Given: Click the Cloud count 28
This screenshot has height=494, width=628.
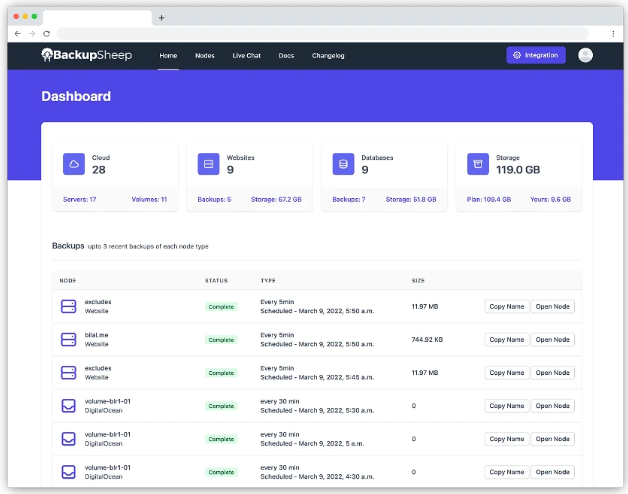Looking at the screenshot, I should click(x=99, y=170).
